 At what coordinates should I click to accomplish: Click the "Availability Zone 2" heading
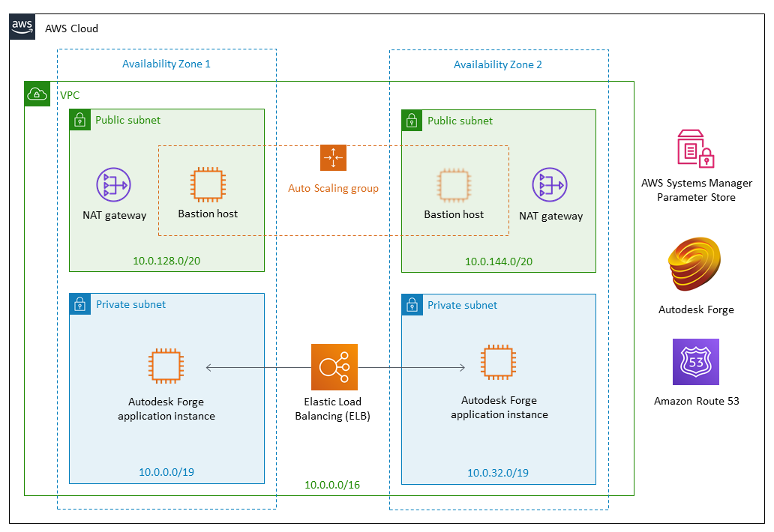[x=498, y=64]
